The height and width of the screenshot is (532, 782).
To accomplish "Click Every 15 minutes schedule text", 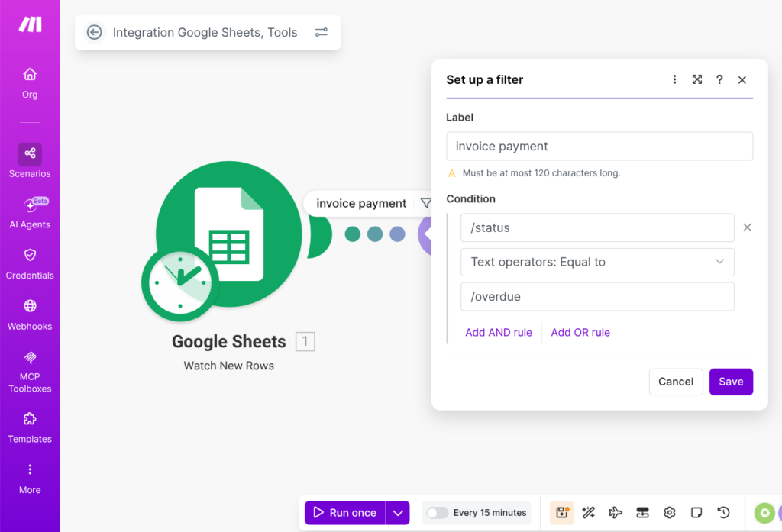I will tap(490, 513).
